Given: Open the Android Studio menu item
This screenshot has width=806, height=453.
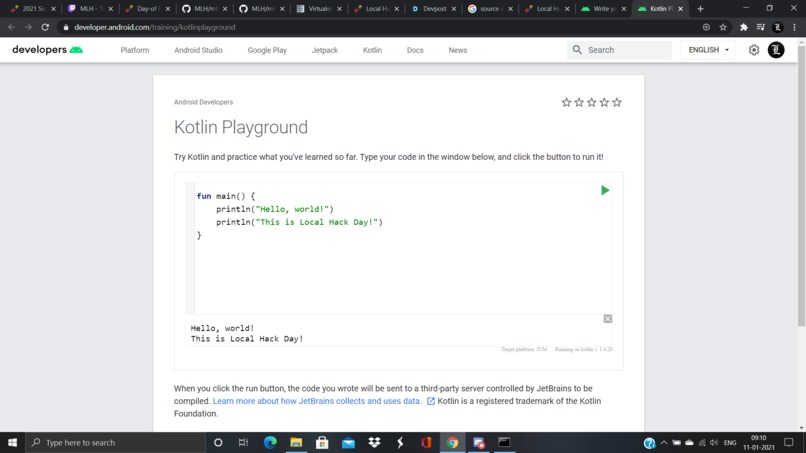Looking at the screenshot, I should 198,50.
